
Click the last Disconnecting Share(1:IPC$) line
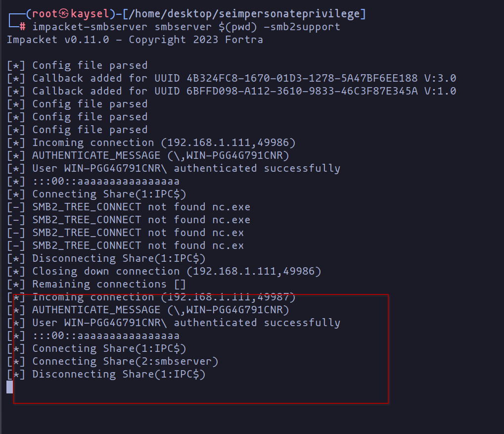pyautogui.click(x=119, y=374)
